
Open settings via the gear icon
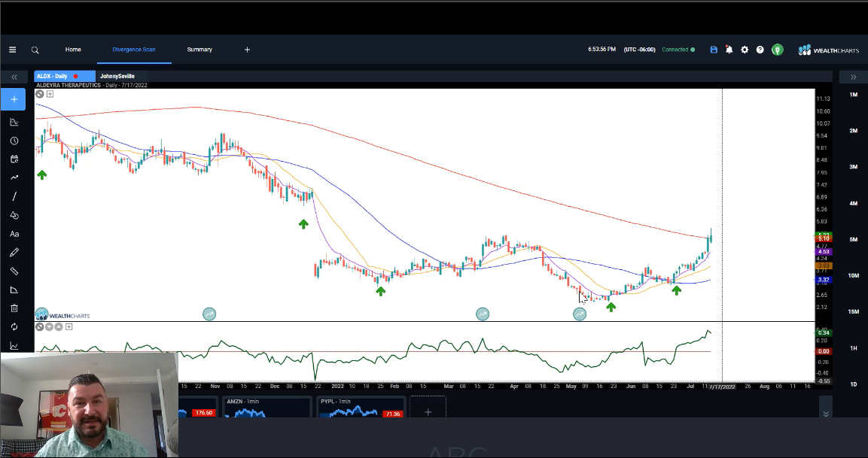tap(745, 50)
